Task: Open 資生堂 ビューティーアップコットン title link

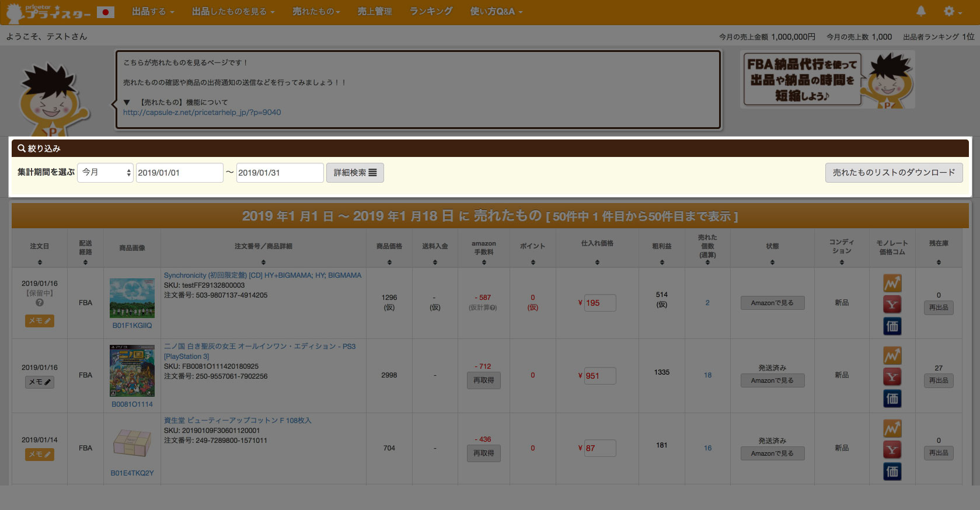Action: 238,421
